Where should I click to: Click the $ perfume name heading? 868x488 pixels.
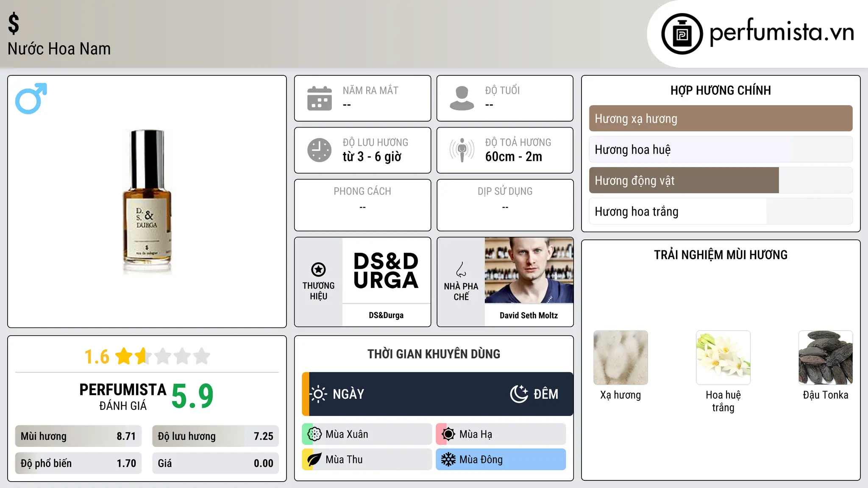point(14,23)
